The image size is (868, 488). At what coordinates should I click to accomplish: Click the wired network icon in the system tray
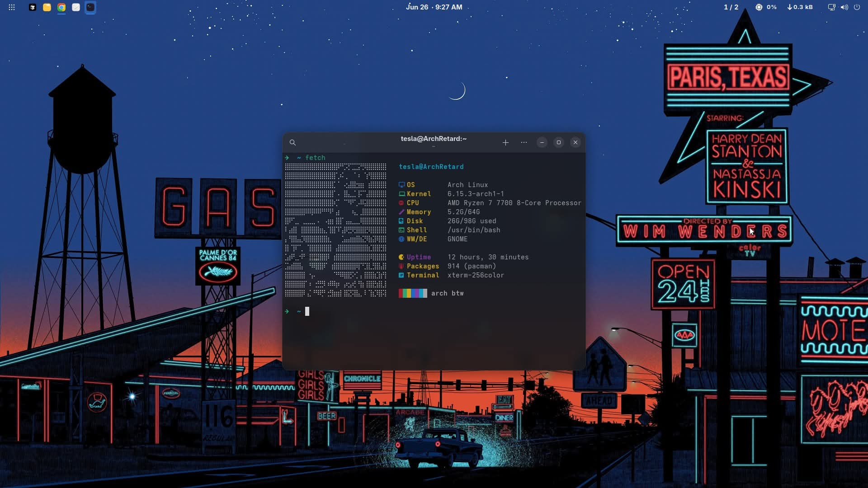click(x=831, y=7)
